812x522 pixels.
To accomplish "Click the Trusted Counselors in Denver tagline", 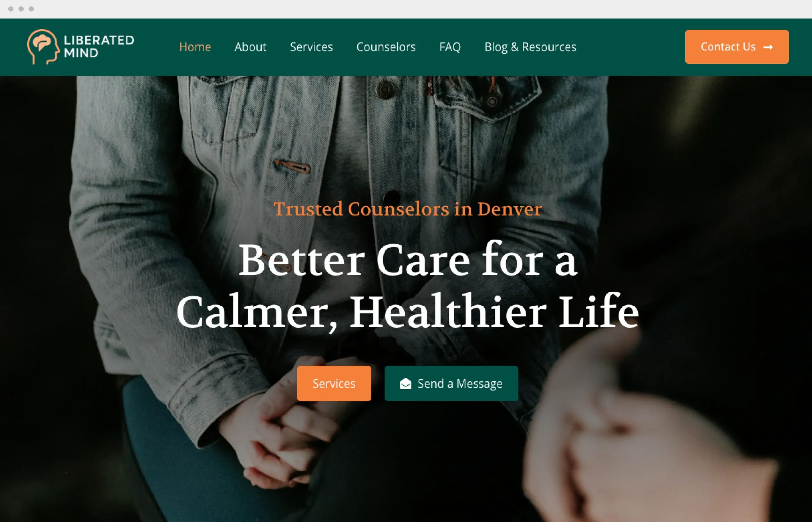I will tap(408, 209).
